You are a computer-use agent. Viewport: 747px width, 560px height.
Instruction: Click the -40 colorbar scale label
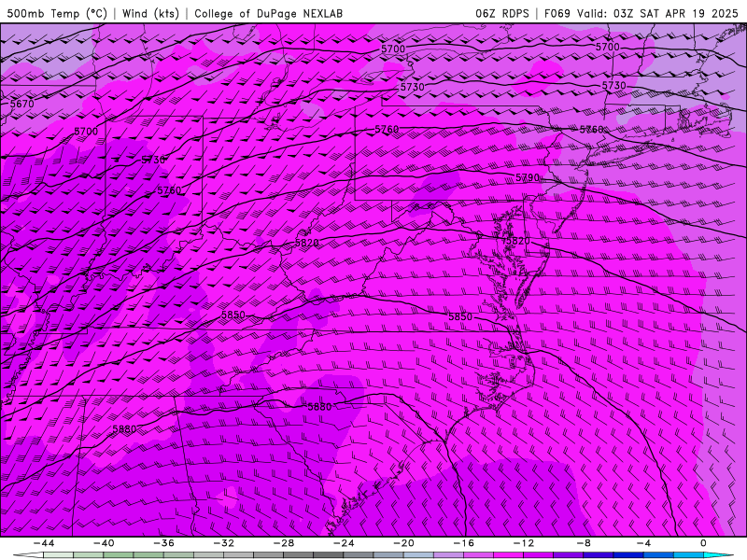pyautogui.click(x=104, y=543)
